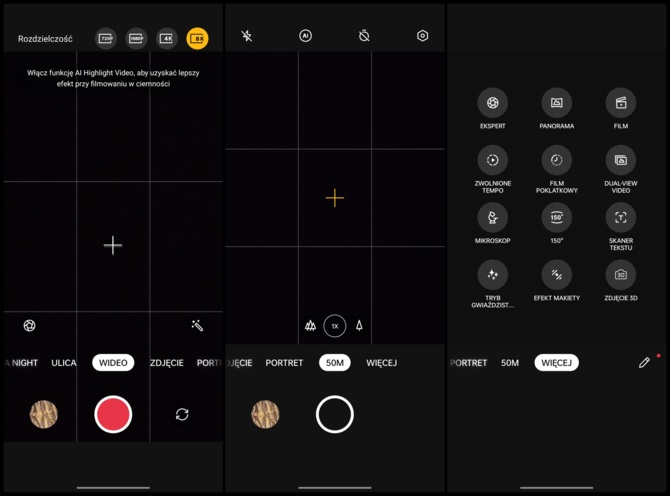670x496 pixels.
Task: Open the magic wand effects icon
Action: [x=197, y=326]
